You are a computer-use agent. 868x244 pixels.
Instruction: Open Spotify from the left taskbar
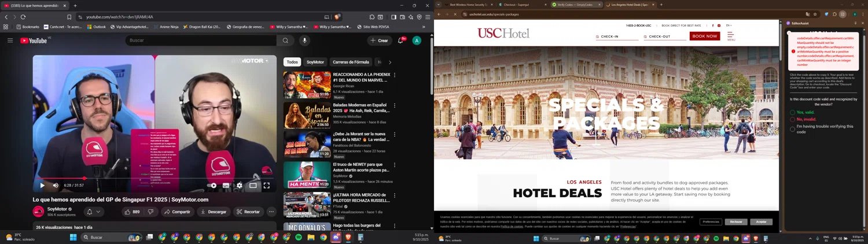[x=299, y=237]
